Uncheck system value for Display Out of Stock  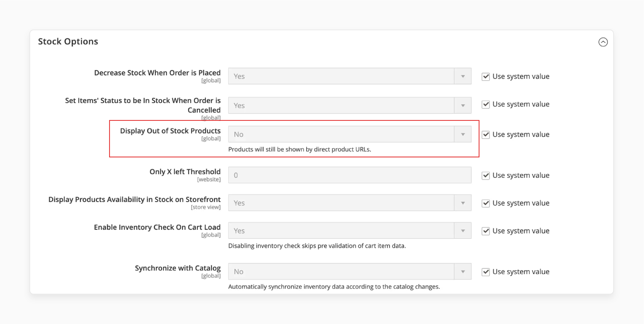(x=486, y=135)
